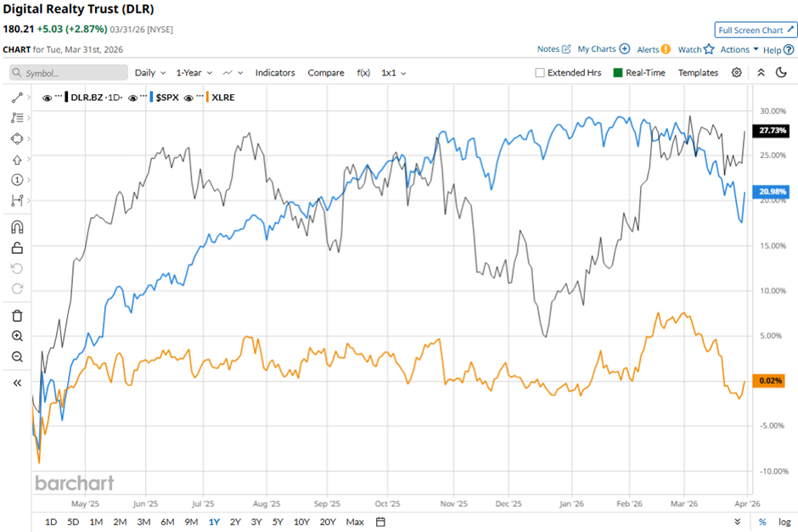Delete drawings with the trash icon
This screenshot has height=532, width=798.
click(x=17, y=316)
